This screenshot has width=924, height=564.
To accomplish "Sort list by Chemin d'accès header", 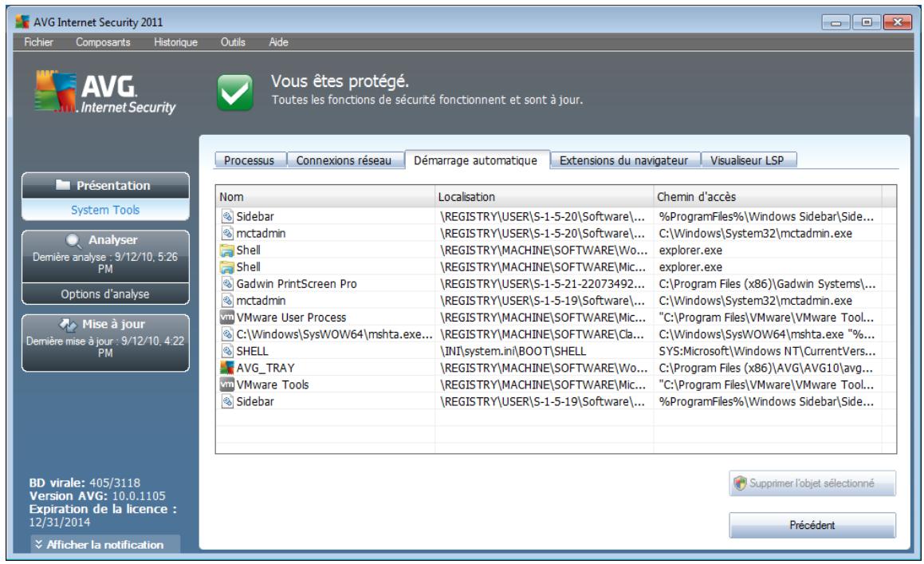I will coord(768,196).
